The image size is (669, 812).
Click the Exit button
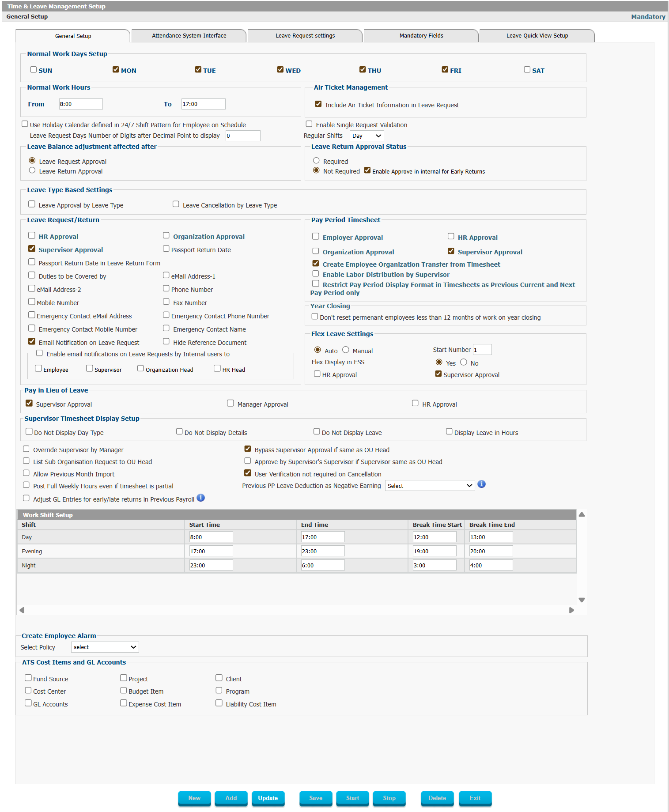point(475,798)
